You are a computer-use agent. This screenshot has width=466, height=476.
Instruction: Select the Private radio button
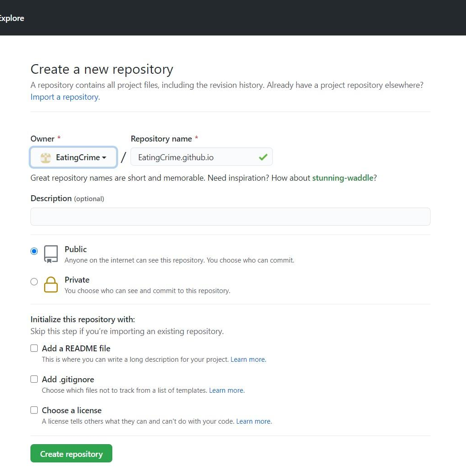coord(34,282)
